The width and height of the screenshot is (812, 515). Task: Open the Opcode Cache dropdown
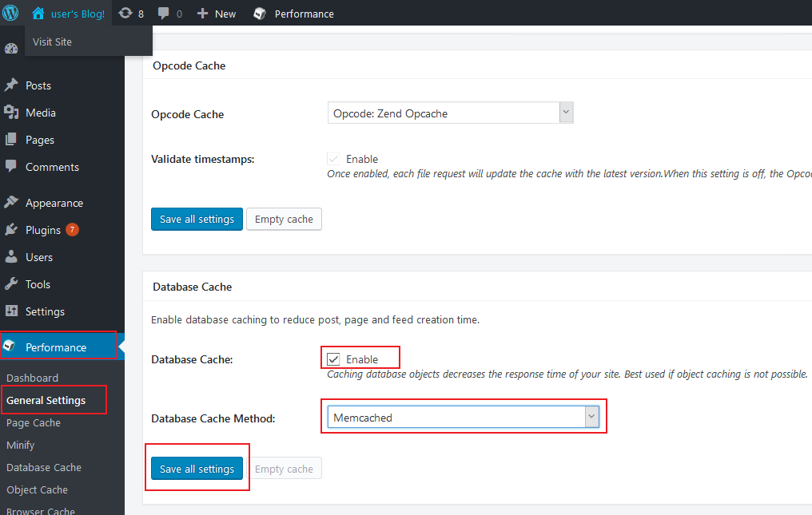pos(450,113)
